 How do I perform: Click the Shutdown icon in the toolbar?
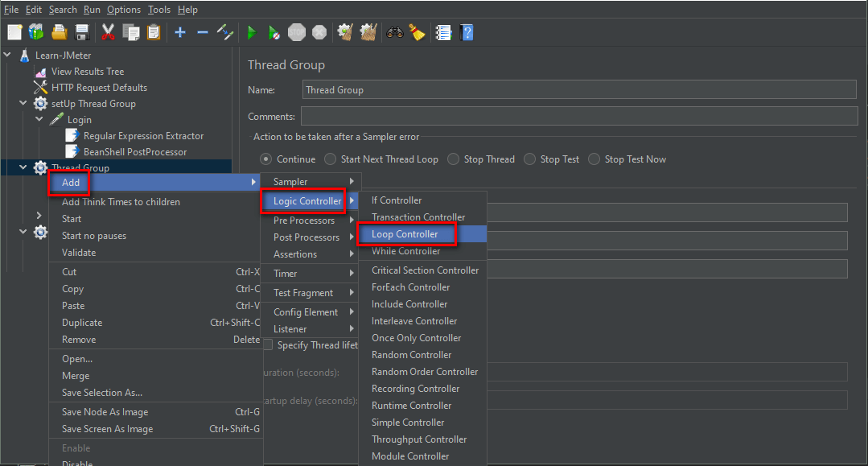[319, 32]
